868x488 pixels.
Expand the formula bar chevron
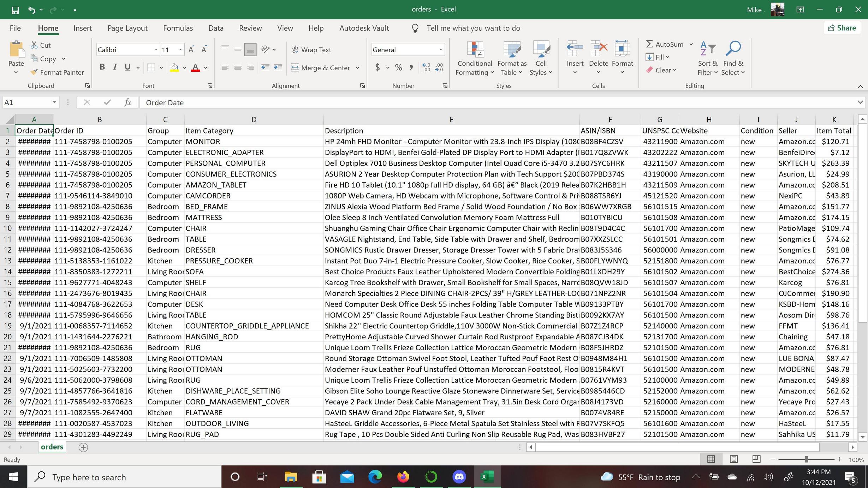[x=860, y=102]
